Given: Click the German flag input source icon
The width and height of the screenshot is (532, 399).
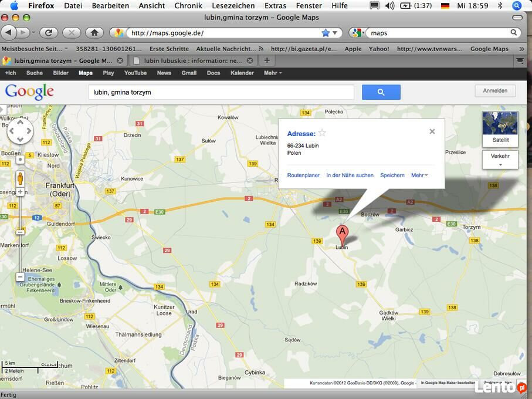Looking at the screenshot, I should pyautogui.click(x=445, y=6).
